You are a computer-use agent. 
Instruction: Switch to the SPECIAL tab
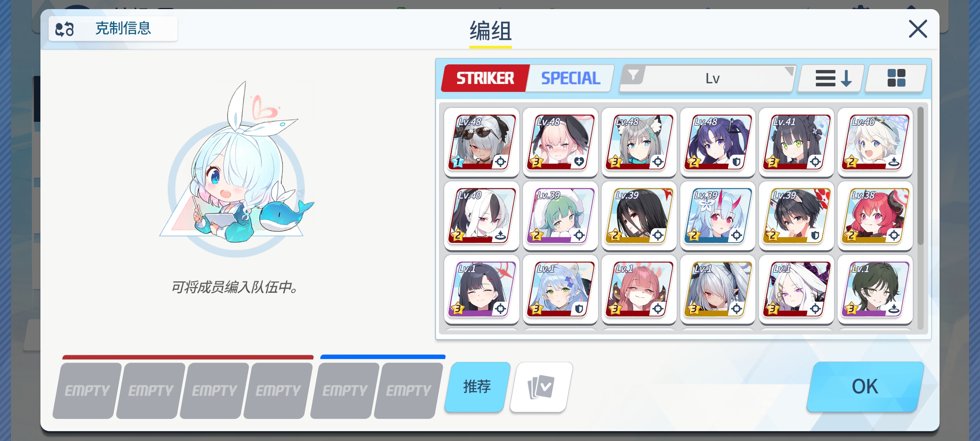point(570,78)
